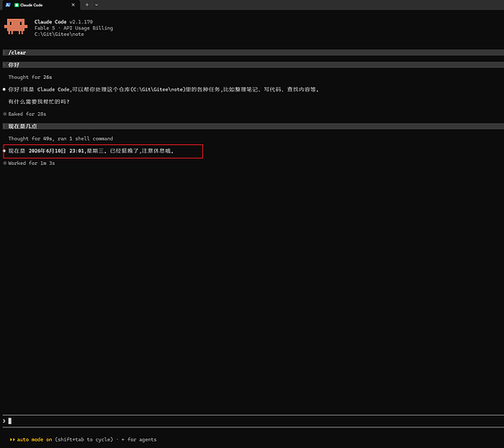The width and height of the screenshot is (504, 448).
Task: Click the '/clear' command line
Action: [x=253, y=53]
